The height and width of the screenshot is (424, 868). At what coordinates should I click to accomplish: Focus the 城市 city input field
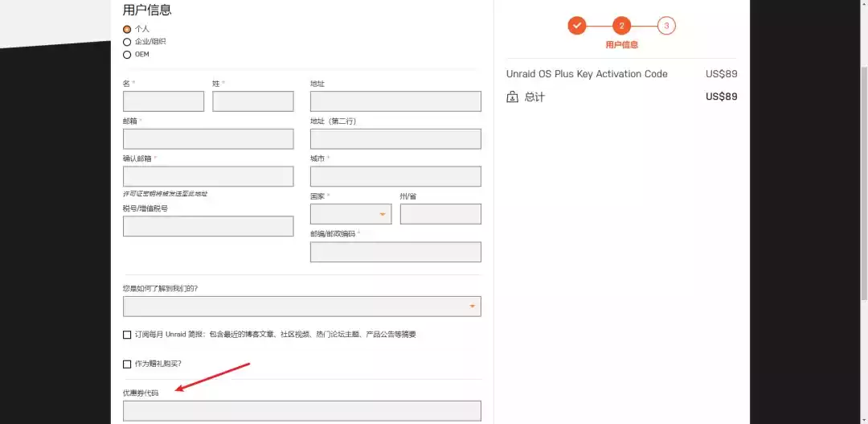tap(395, 176)
